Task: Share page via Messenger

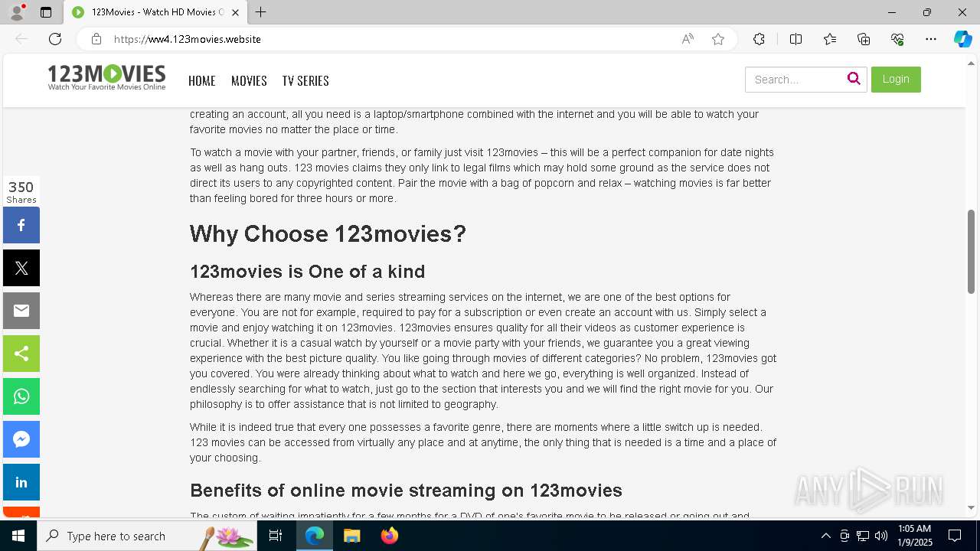Action: [21, 439]
